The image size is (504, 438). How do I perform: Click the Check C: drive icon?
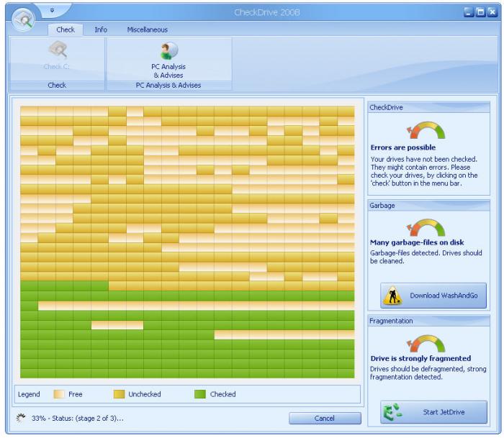[x=56, y=50]
